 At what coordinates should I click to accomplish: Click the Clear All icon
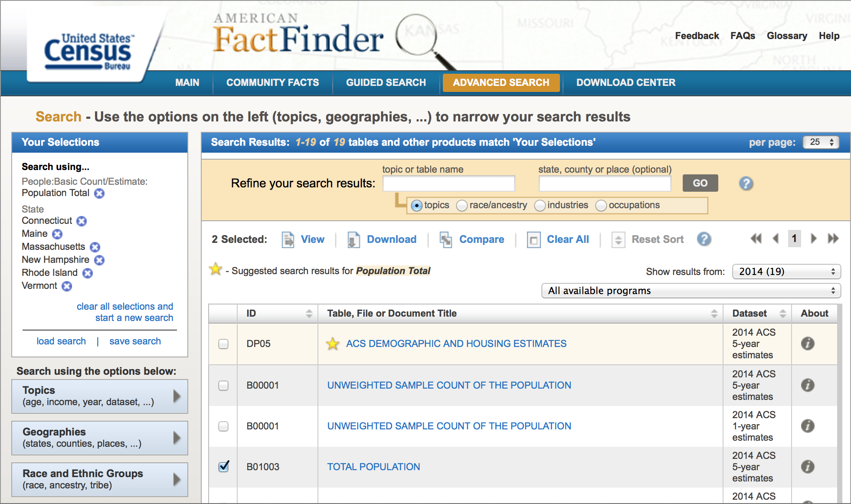(x=534, y=239)
